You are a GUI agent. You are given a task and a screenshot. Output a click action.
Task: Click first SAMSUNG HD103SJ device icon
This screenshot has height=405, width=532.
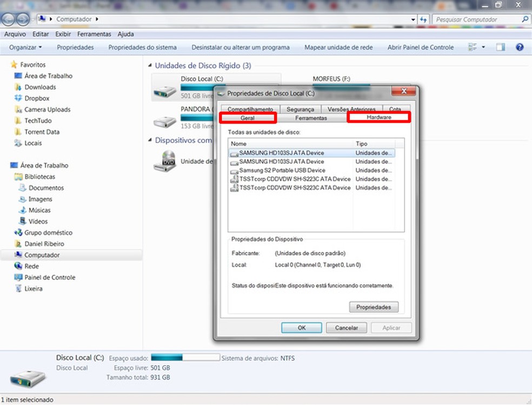(234, 153)
